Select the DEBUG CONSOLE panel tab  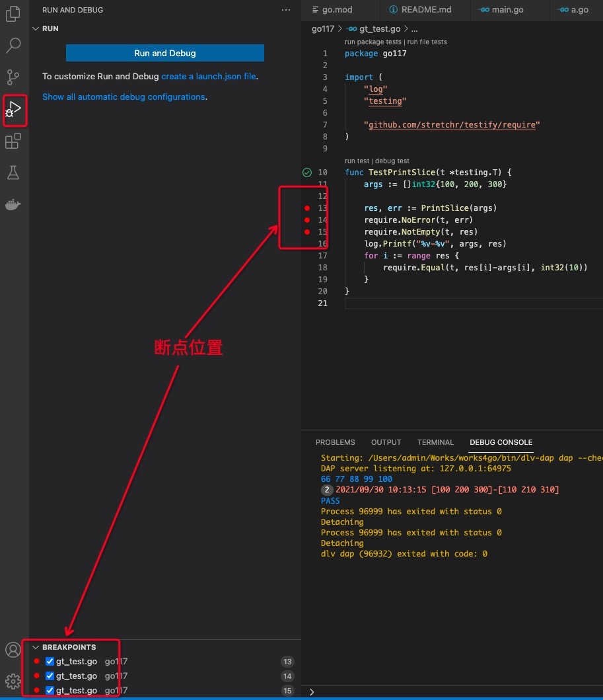point(501,442)
